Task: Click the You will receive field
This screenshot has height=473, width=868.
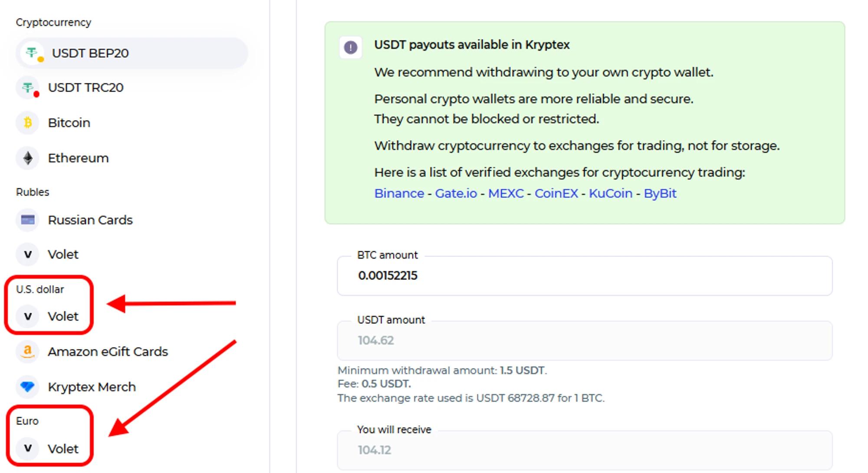Action: point(584,450)
